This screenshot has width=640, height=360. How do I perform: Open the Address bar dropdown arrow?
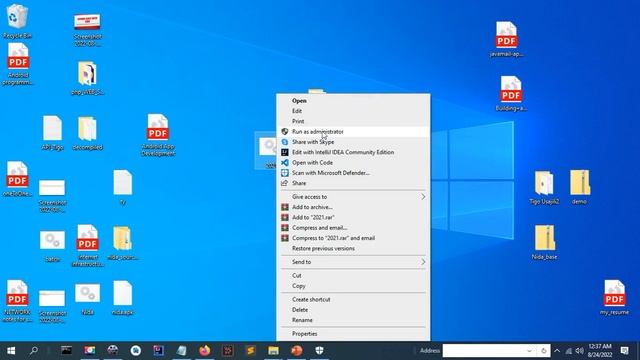[529, 351]
